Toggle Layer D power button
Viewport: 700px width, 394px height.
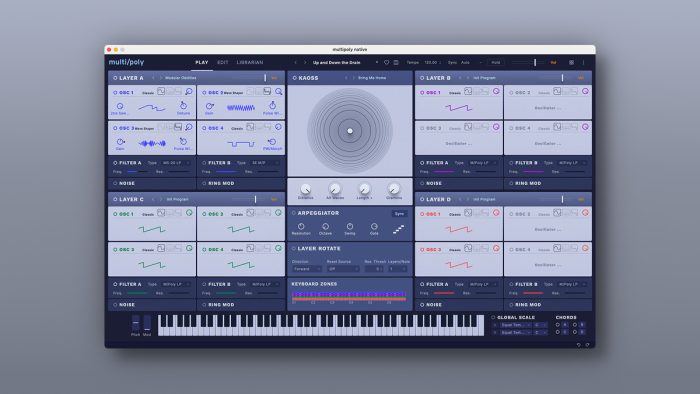point(422,199)
